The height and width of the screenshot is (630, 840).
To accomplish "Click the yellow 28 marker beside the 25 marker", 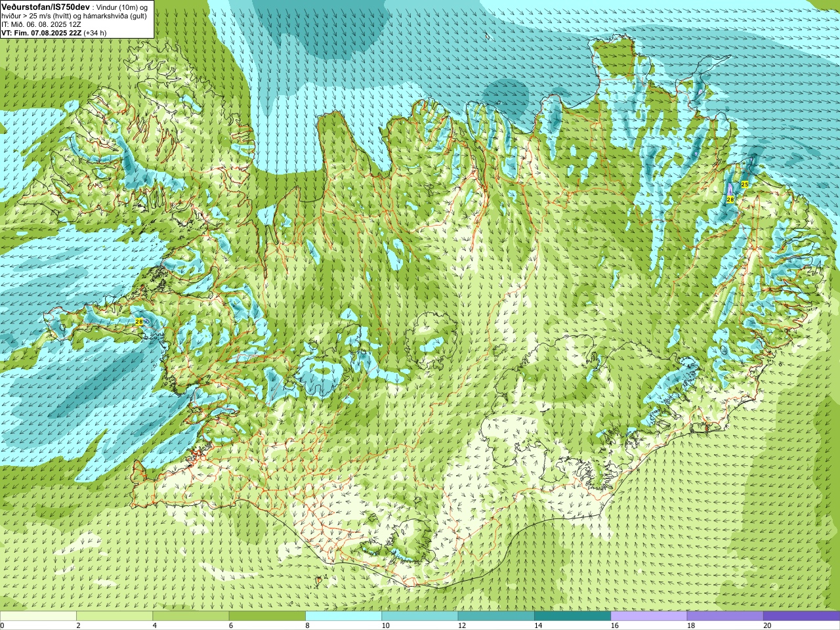I will [730, 199].
